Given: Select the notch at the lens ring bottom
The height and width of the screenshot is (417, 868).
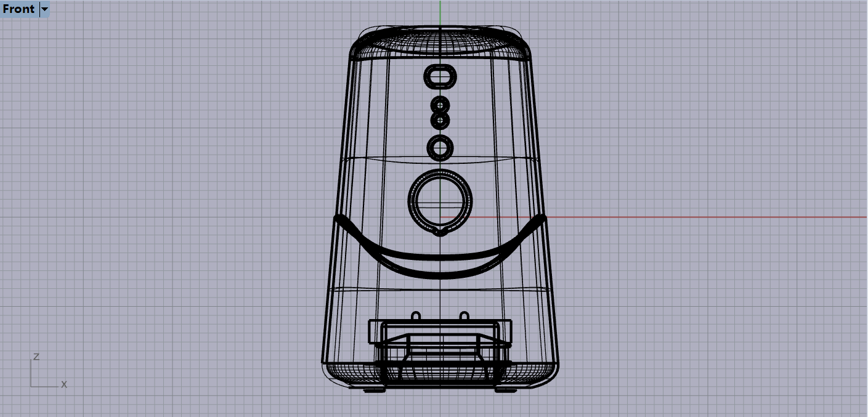Looking at the screenshot, I should [440, 232].
